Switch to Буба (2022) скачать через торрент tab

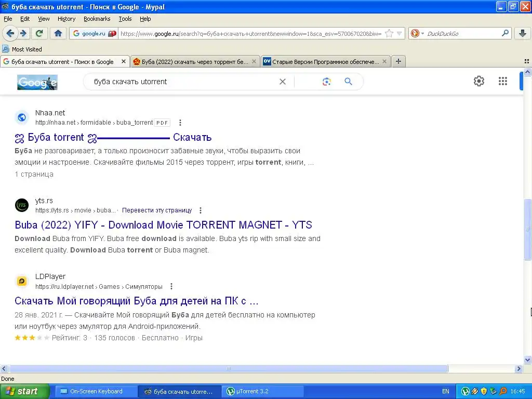pos(195,61)
